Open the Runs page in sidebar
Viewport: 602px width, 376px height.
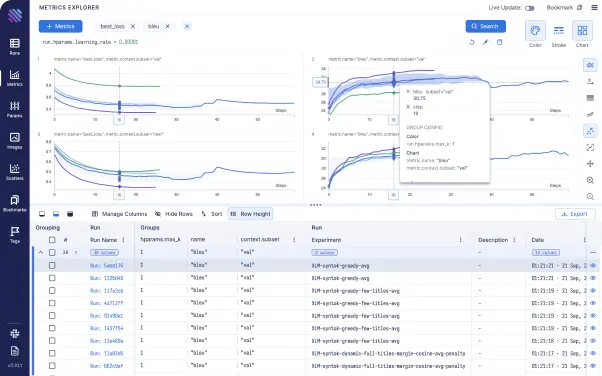coord(15,46)
